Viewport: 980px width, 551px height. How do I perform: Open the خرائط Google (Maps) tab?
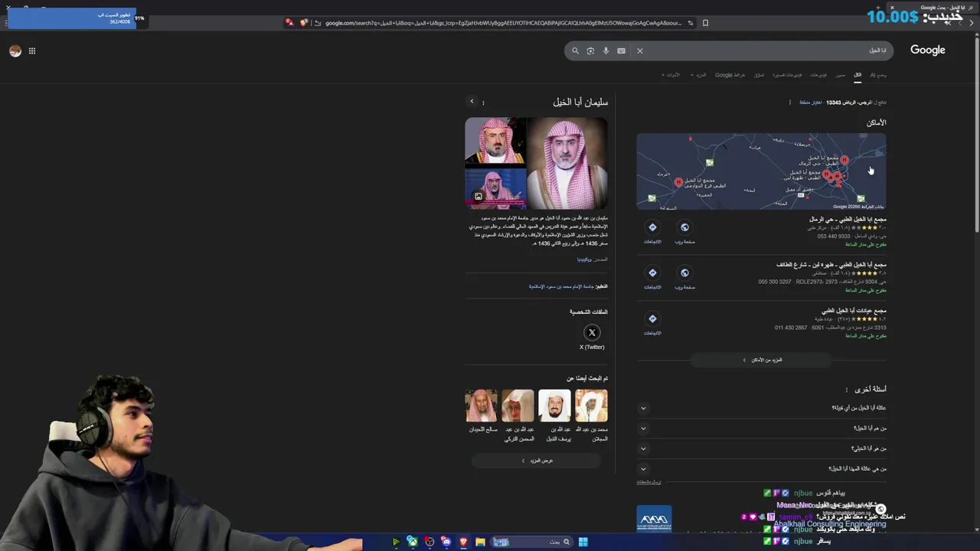tap(730, 75)
